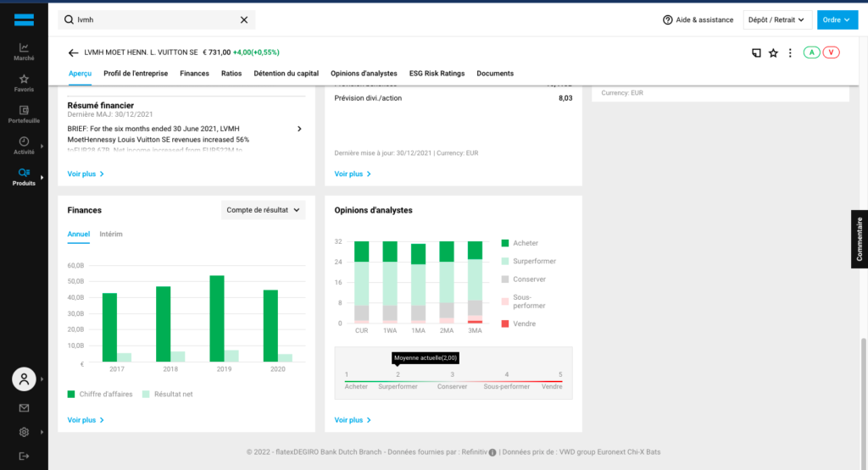This screenshot has height=470, width=868.
Task: Clear the lvmh search text
Action: click(x=244, y=20)
